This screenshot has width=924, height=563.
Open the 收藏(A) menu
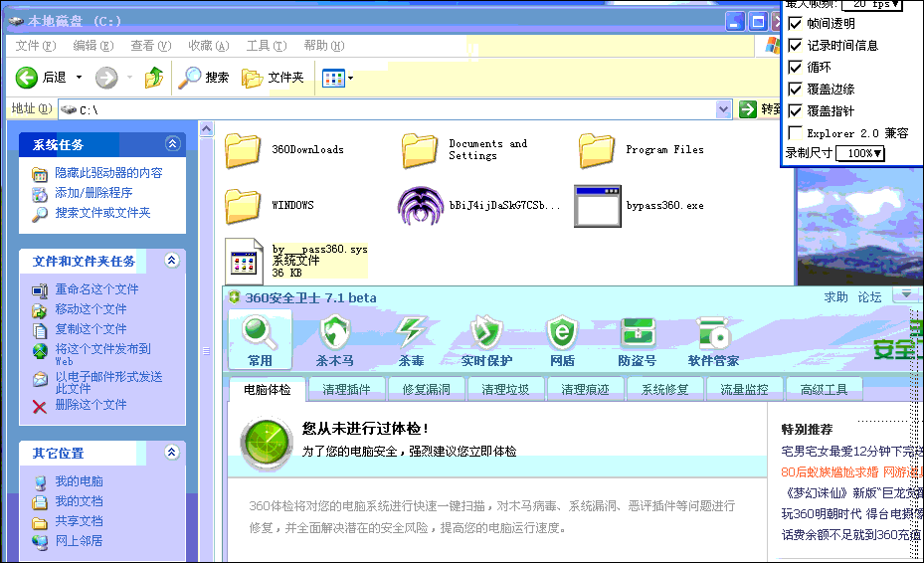[209, 46]
